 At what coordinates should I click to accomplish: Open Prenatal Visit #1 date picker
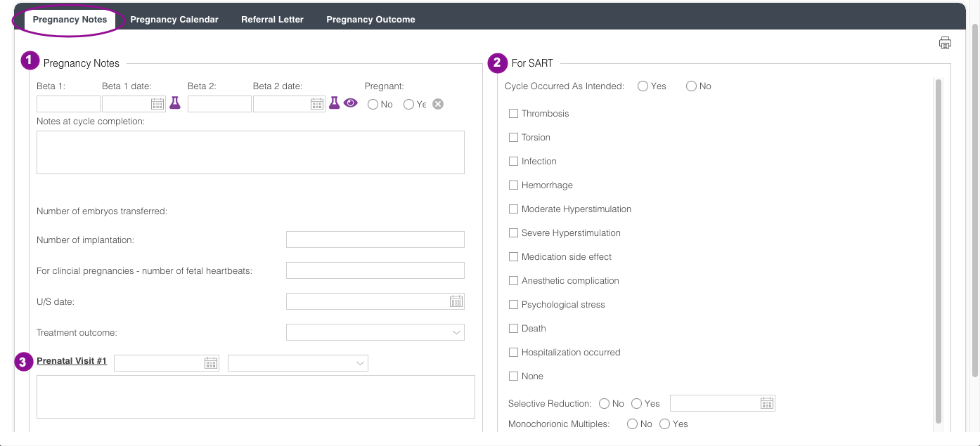(x=211, y=363)
